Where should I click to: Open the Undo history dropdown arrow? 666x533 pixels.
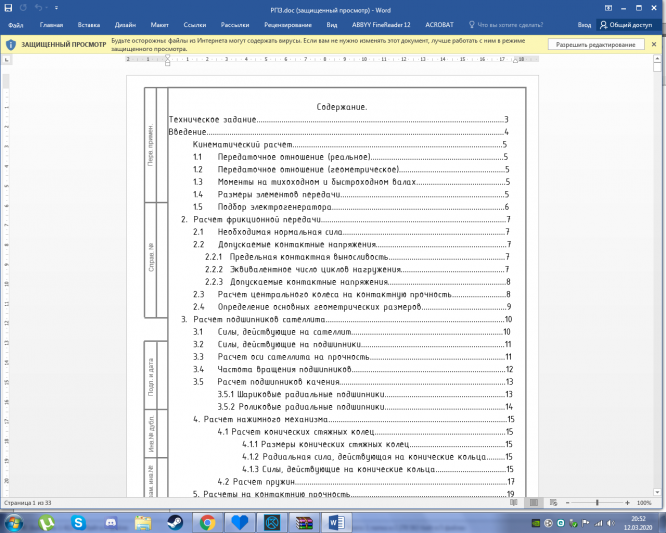point(46,8)
